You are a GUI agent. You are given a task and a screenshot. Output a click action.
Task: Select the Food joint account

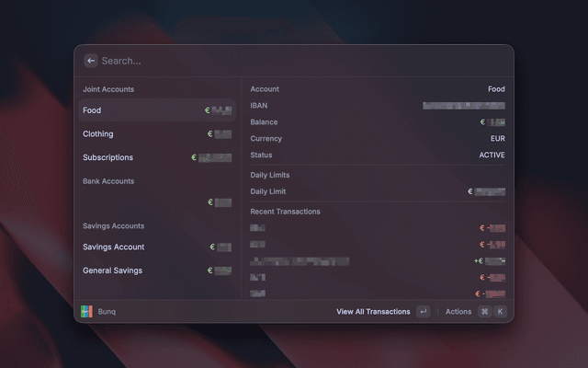coord(156,110)
